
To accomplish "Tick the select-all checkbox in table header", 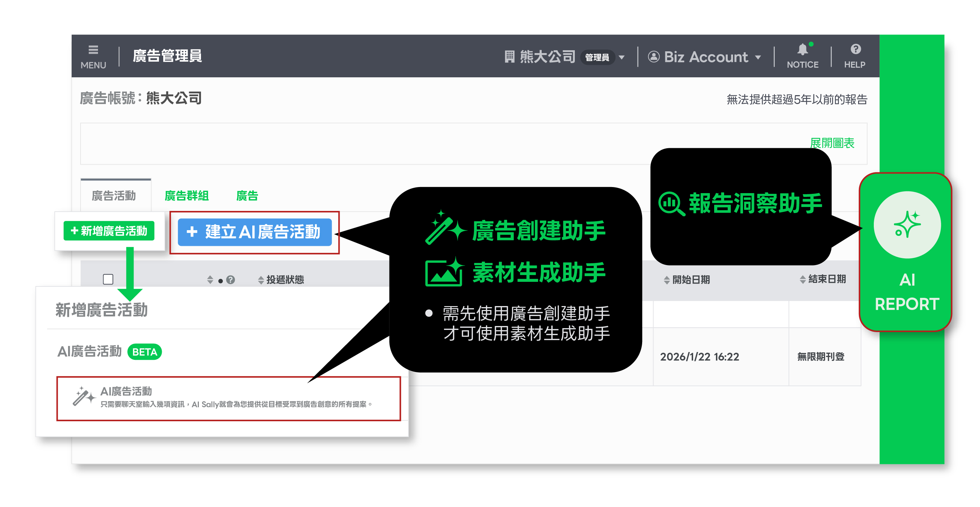I will 108,279.
